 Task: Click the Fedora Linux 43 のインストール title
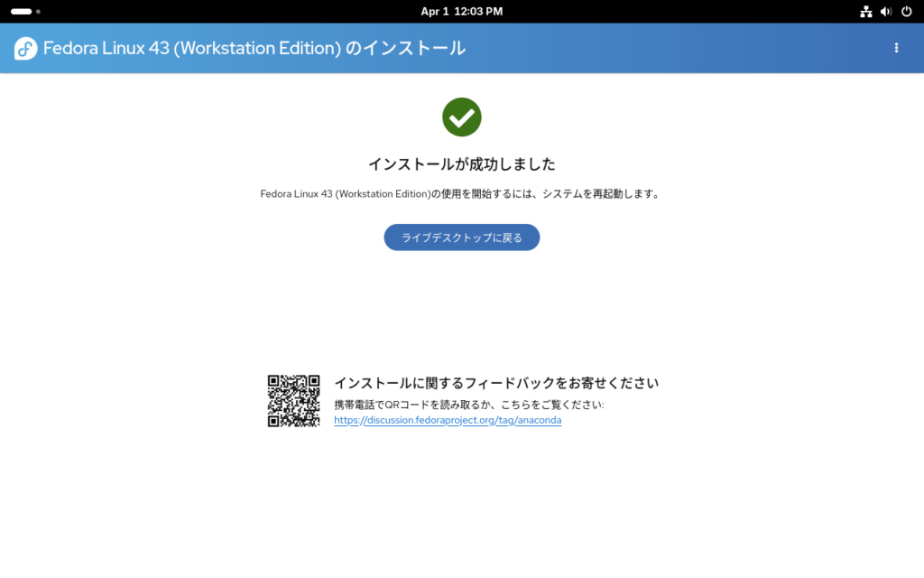254,49
